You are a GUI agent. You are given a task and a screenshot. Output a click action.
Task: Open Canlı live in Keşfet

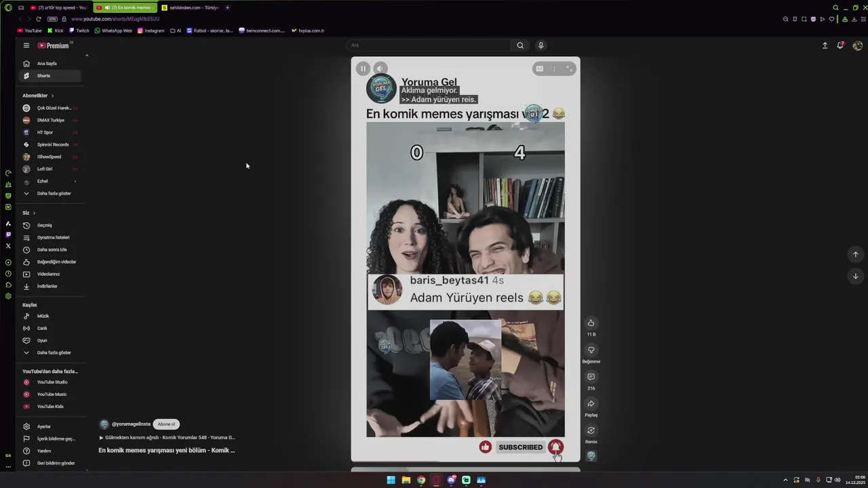coord(50,328)
